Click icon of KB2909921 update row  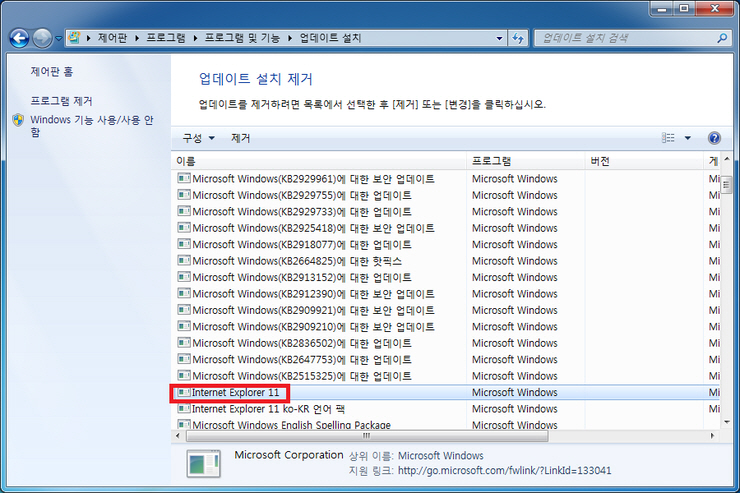[x=184, y=309]
